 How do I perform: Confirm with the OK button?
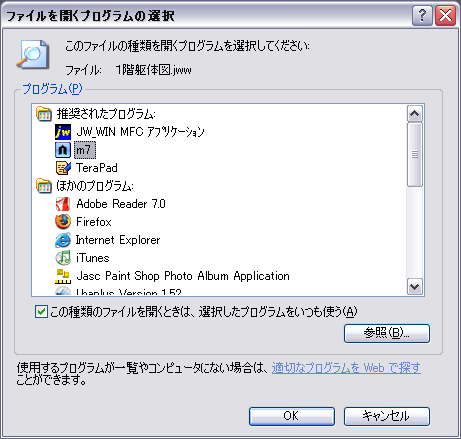[292, 416]
